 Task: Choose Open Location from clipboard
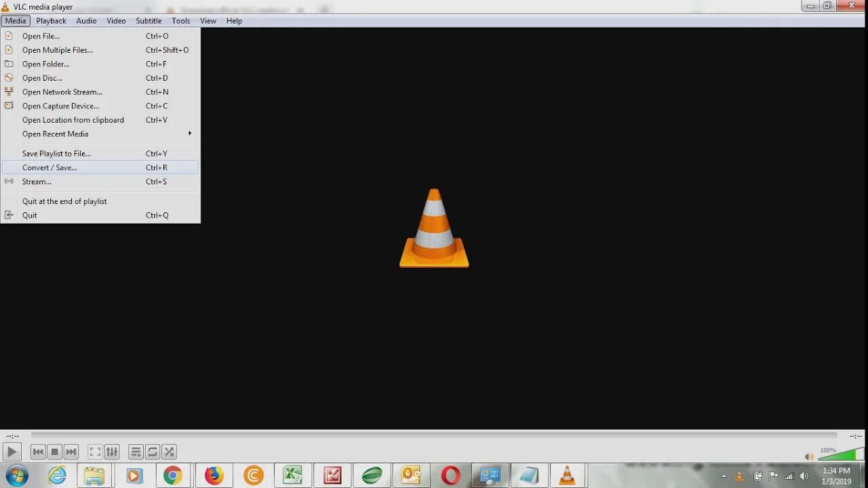tap(100, 120)
